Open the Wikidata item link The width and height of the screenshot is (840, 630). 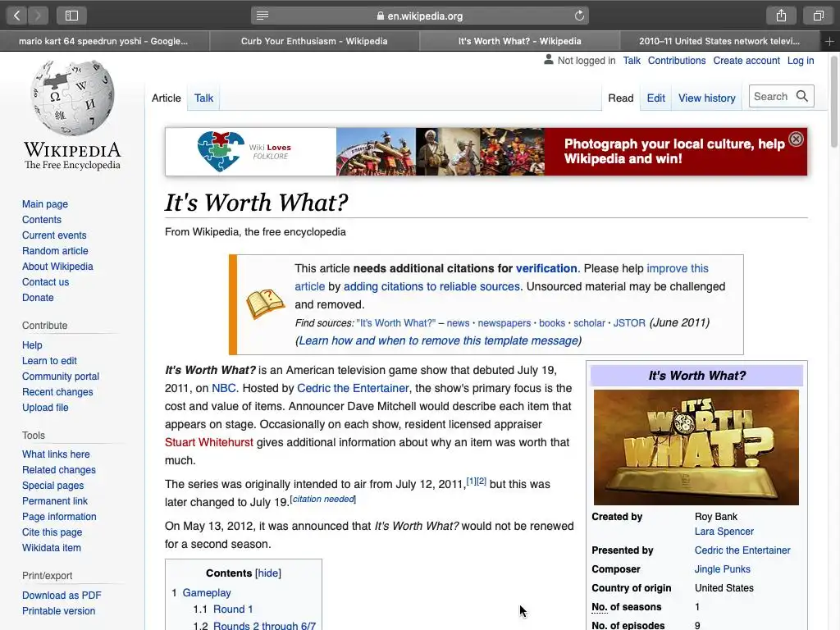tap(52, 547)
